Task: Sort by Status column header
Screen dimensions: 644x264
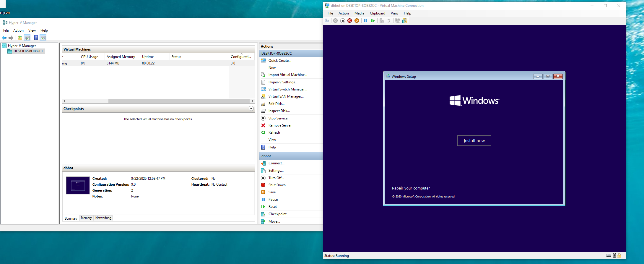Action: 199,57
